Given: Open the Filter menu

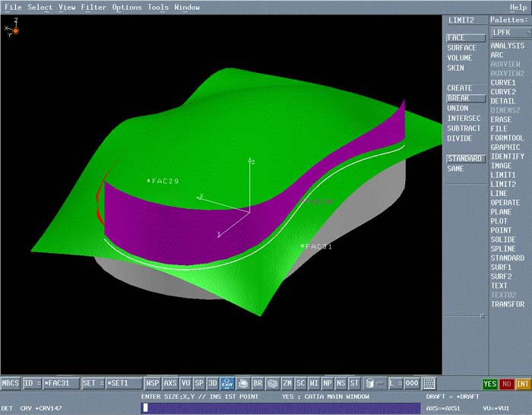Looking at the screenshot, I should pyautogui.click(x=93, y=8).
